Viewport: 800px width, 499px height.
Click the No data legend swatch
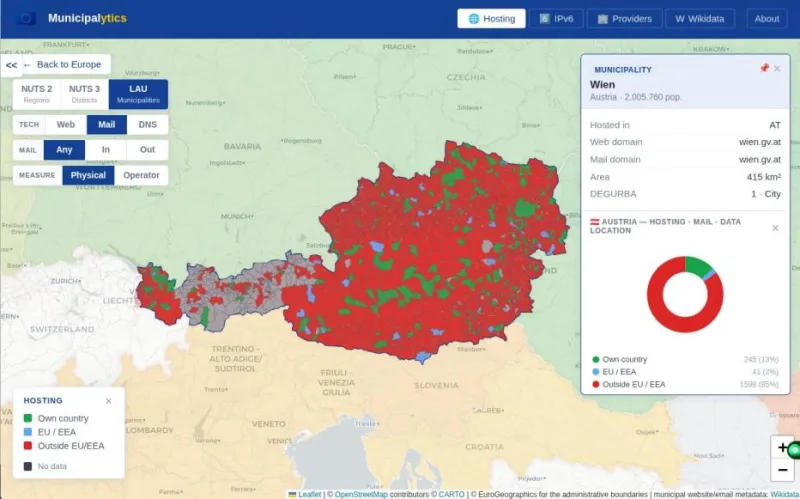point(28,466)
